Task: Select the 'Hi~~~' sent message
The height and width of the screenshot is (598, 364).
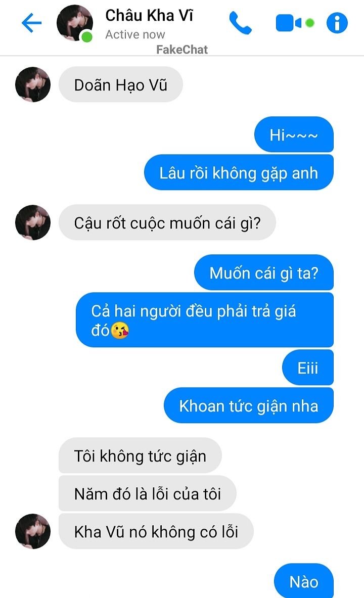Action: 294,134
